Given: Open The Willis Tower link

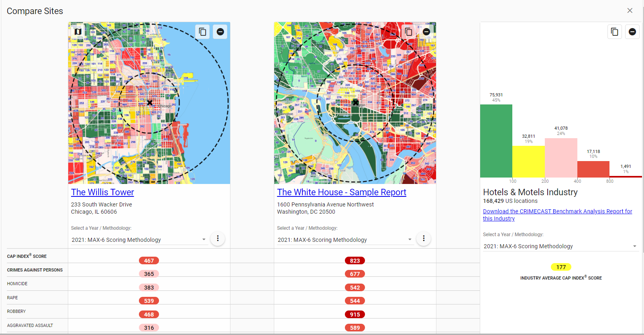Looking at the screenshot, I should coord(102,192).
